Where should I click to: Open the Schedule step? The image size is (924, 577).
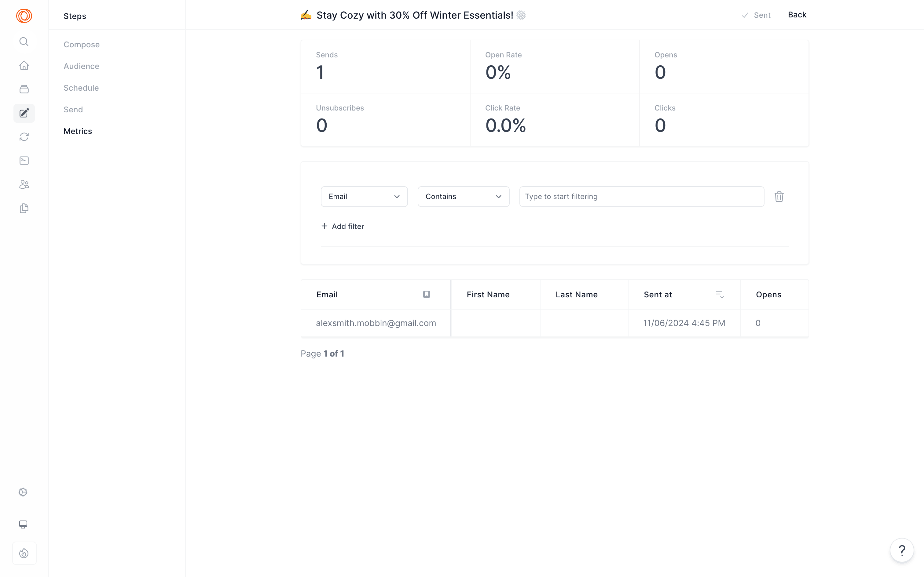[x=81, y=88]
